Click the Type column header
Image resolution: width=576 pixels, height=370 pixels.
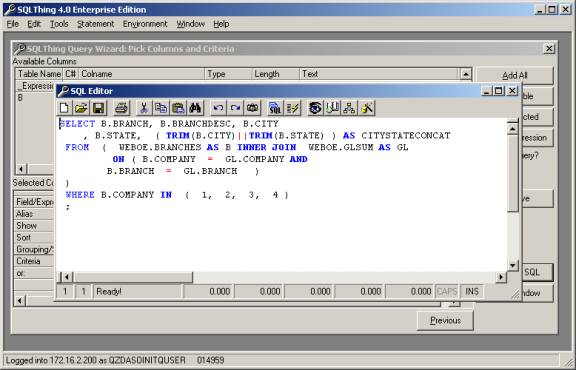pyautogui.click(x=228, y=74)
